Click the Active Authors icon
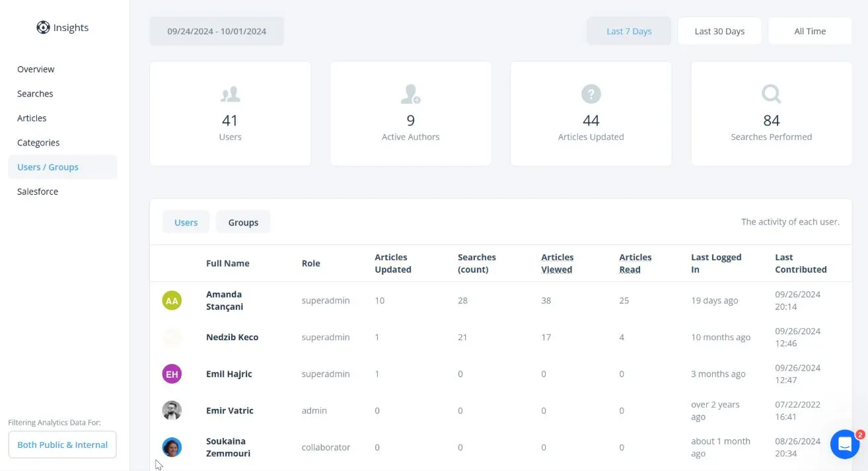Image resolution: width=868 pixels, height=471 pixels. (410, 94)
